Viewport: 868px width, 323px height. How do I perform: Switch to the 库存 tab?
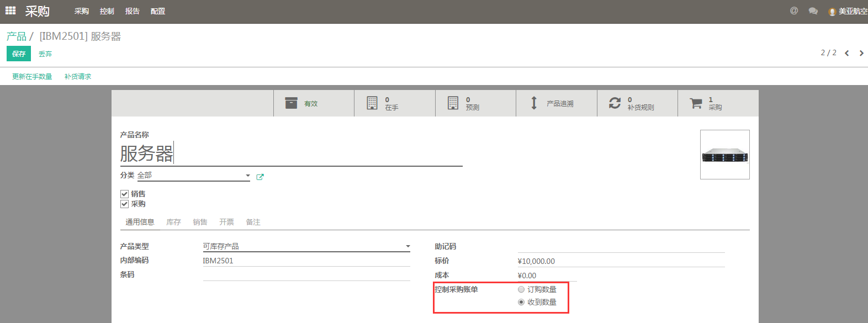click(x=173, y=222)
